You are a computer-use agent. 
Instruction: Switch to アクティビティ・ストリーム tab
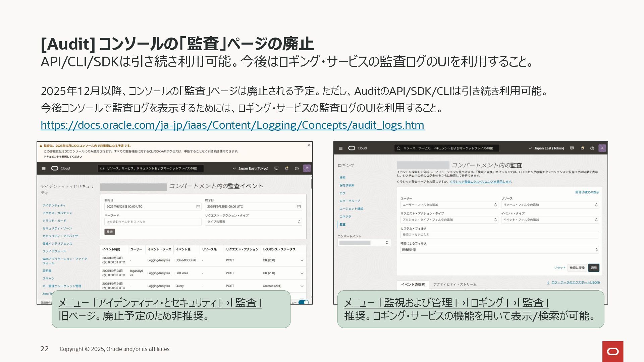click(454, 284)
